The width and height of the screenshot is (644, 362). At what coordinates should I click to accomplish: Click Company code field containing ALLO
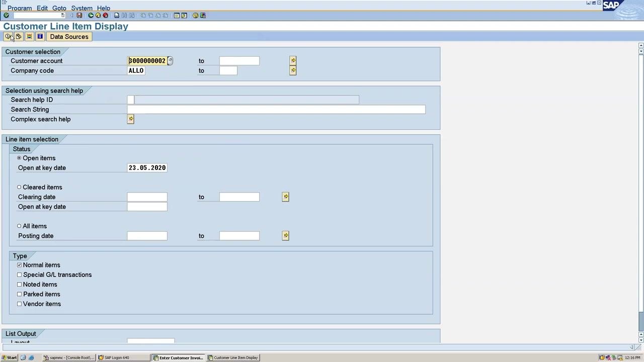click(x=136, y=70)
